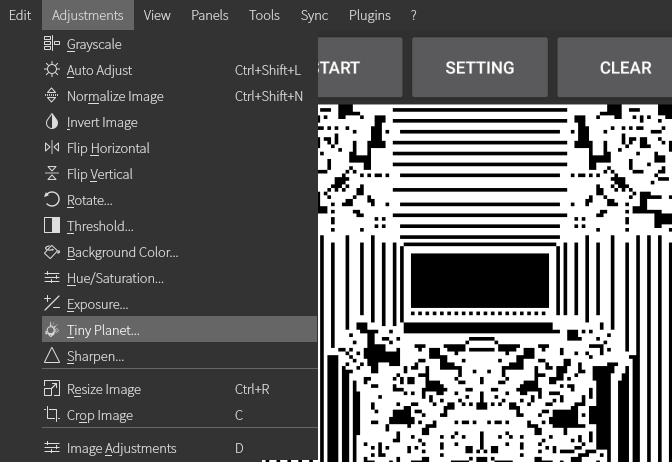Select Resize Image menu entry
This screenshot has height=462, width=672.
(180, 389)
